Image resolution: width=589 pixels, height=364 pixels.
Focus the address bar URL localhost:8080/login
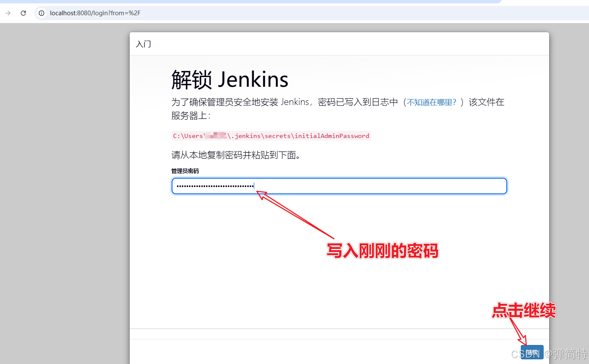click(95, 13)
